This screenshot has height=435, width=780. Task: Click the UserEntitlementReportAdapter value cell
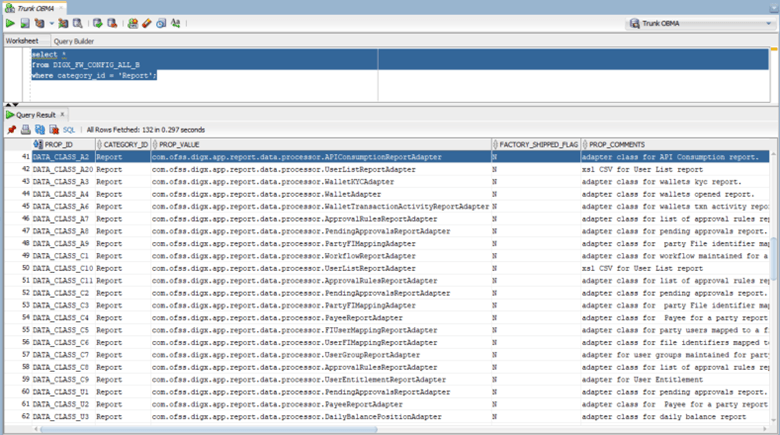coord(321,380)
